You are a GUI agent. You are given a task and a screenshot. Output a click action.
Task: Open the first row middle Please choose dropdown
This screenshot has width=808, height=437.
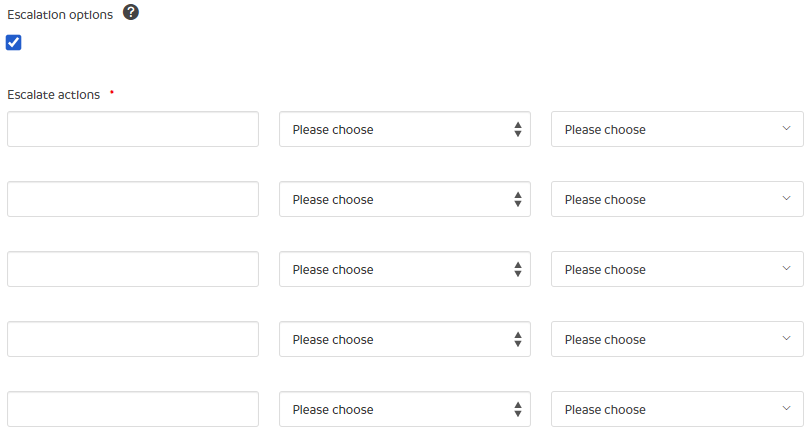click(404, 129)
